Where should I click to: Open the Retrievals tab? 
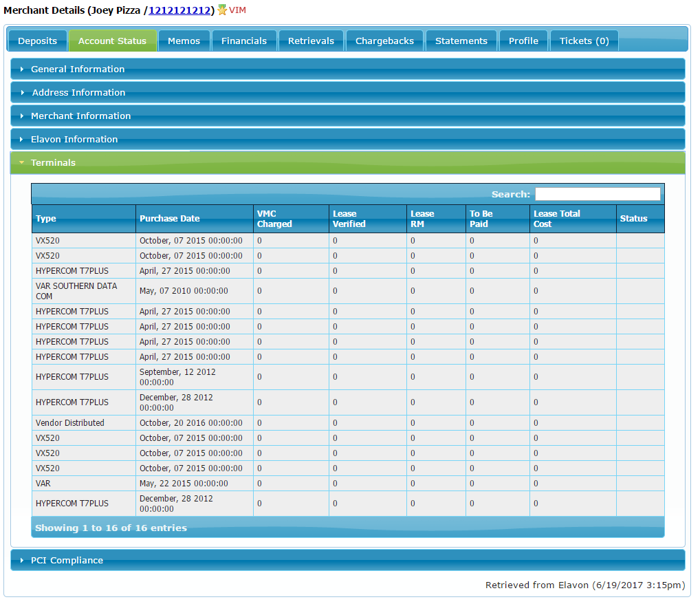pyautogui.click(x=311, y=41)
